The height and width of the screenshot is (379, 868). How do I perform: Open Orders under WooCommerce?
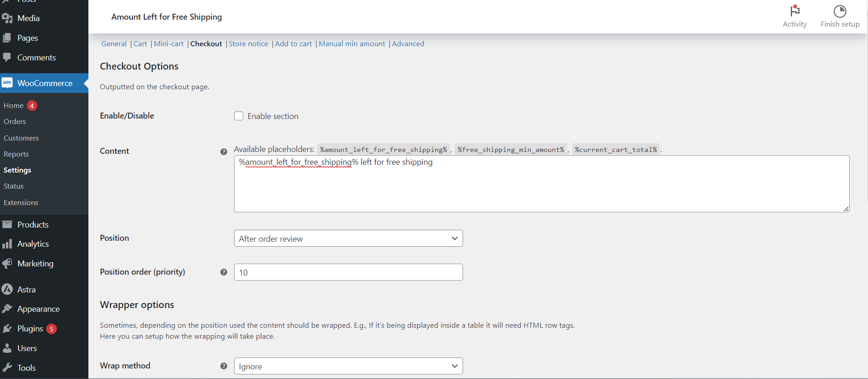pyautogui.click(x=15, y=122)
